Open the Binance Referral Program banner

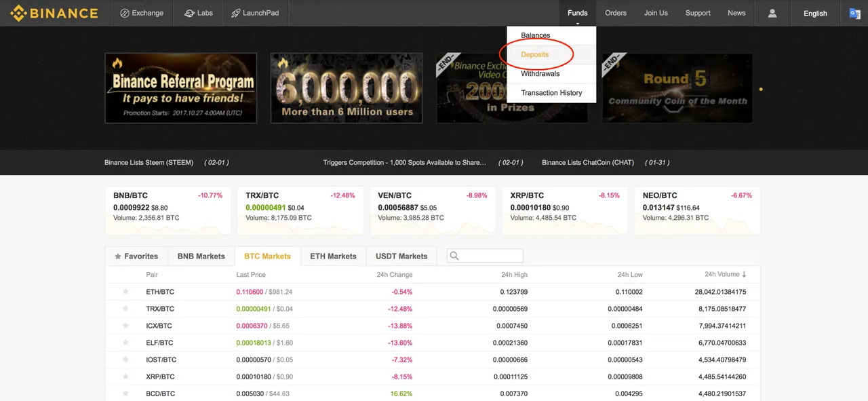tap(181, 88)
